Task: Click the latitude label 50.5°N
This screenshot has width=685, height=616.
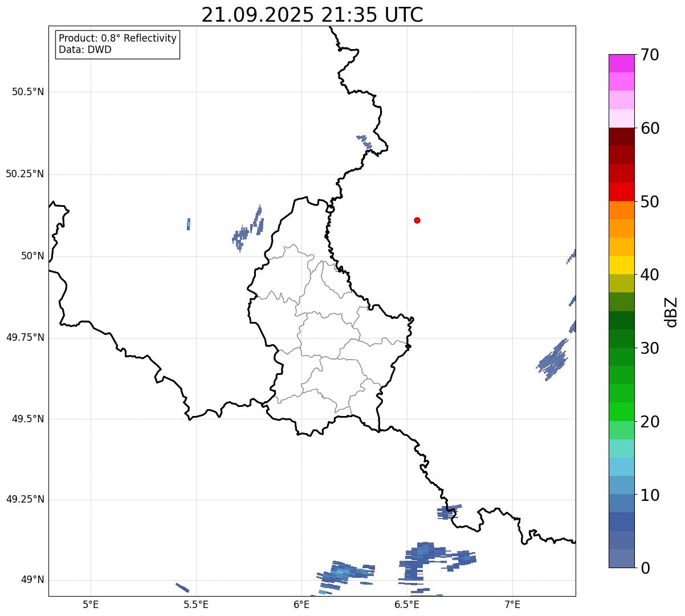Action: [28, 92]
